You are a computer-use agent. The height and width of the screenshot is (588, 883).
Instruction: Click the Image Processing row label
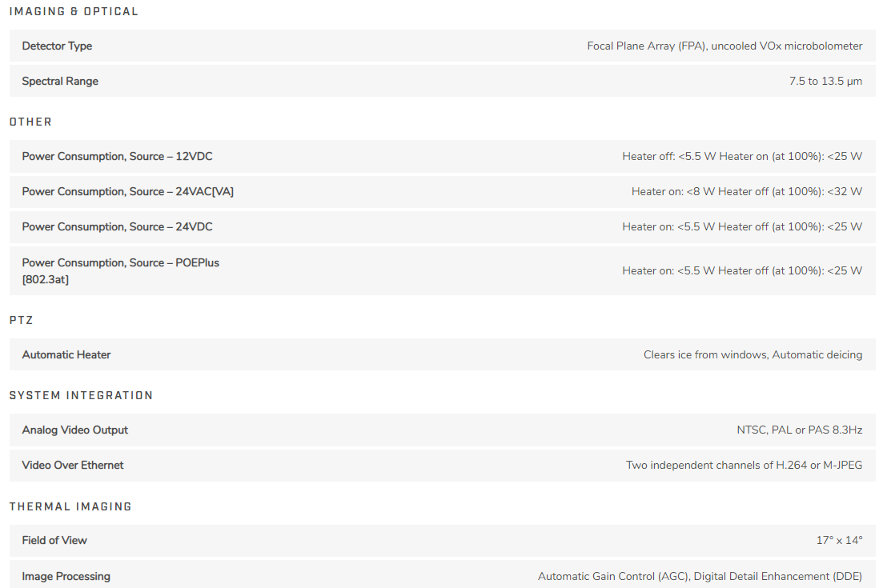point(66,576)
